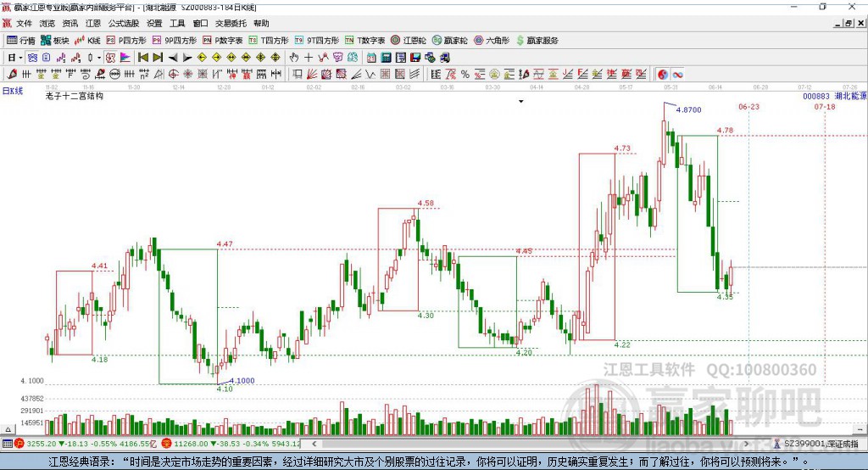Image resolution: width=868 pixels, height=470 pixels.
Task: Click the save floppy disk icon
Action: pos(415,58)
